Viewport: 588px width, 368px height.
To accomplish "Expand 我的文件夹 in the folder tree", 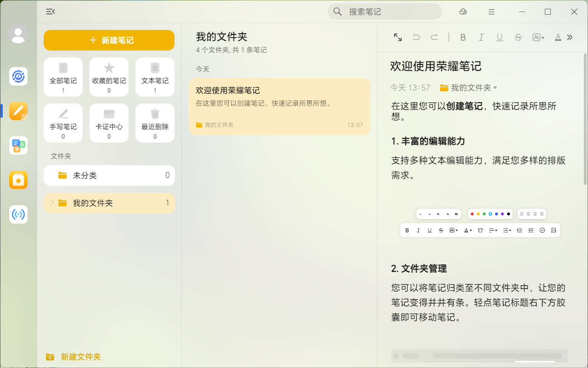I will (52, 203).
